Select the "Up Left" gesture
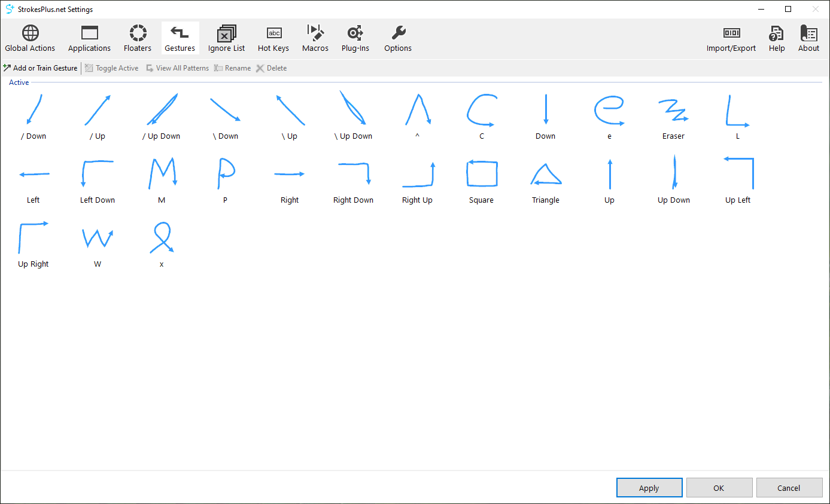The image size is (830, 504). (738, 180)
